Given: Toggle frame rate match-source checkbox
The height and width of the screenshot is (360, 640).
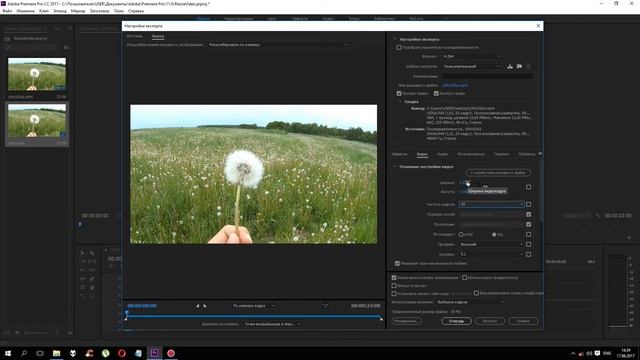Looking at the screenshot, I should point(529,204).
